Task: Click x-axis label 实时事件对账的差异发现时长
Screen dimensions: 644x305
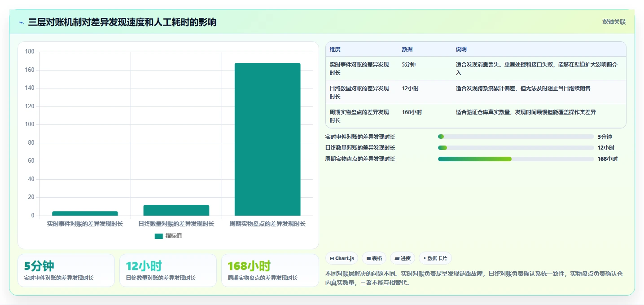Action: 85,224
